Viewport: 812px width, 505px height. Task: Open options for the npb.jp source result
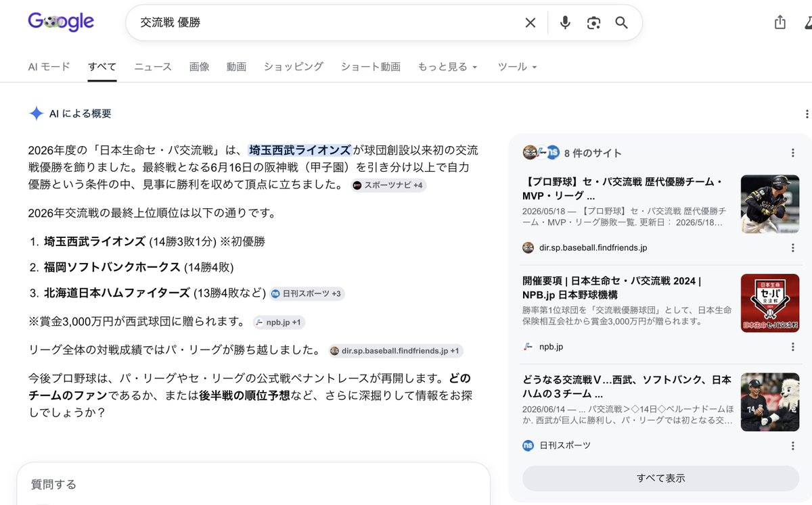coord(793,347)
